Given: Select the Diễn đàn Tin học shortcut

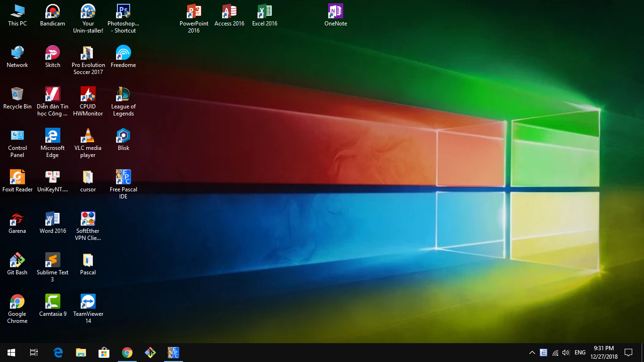Looking at the screenshot, I should point(53,102).
